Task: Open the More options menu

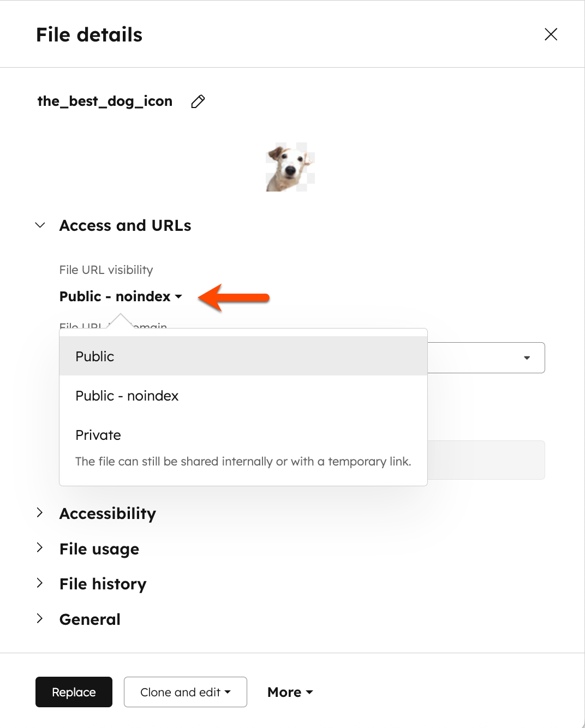Action: click(x=290, y=692)
